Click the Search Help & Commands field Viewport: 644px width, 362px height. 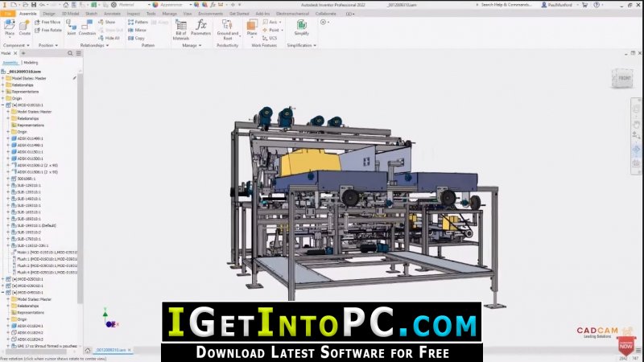click(506, 5)
